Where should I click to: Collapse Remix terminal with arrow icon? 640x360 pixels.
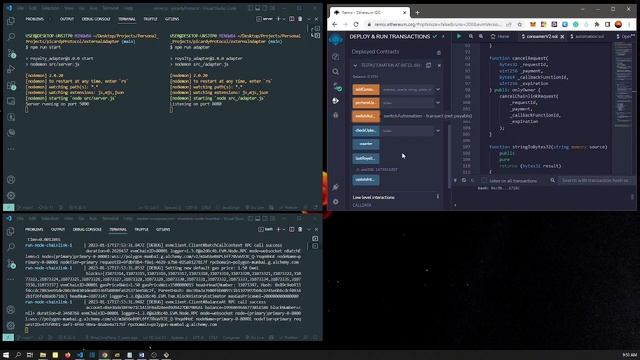(x=456, y=180)
